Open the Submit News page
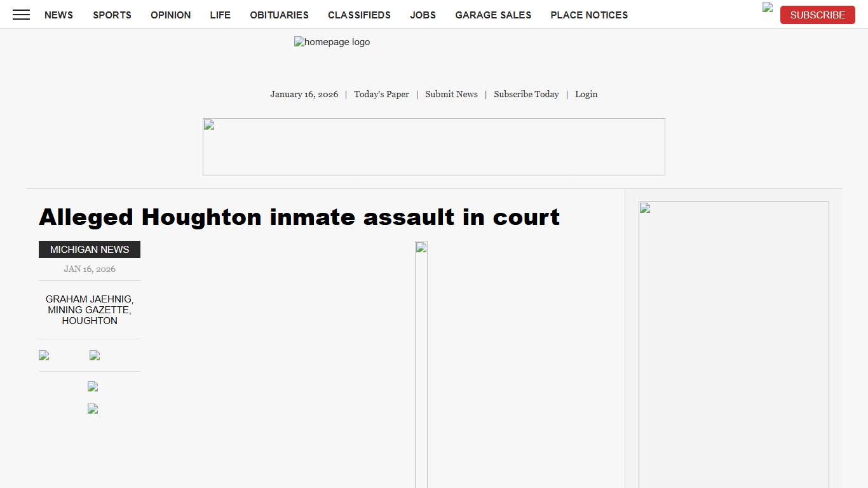The image size is (868, 488). 451,94
